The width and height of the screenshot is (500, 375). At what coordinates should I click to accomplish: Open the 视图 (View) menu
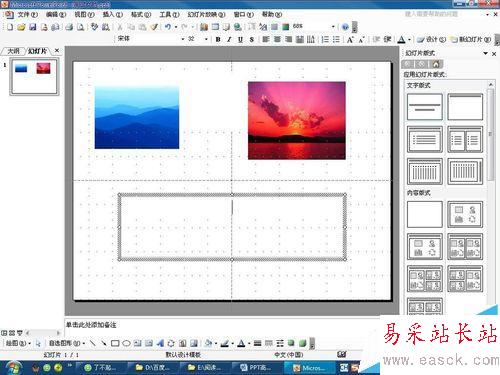[x=84, y=14]
